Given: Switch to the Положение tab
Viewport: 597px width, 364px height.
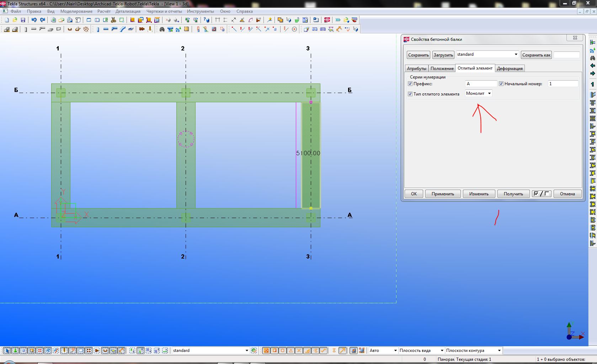Looking at the screenshot, I should pos(442,69).
